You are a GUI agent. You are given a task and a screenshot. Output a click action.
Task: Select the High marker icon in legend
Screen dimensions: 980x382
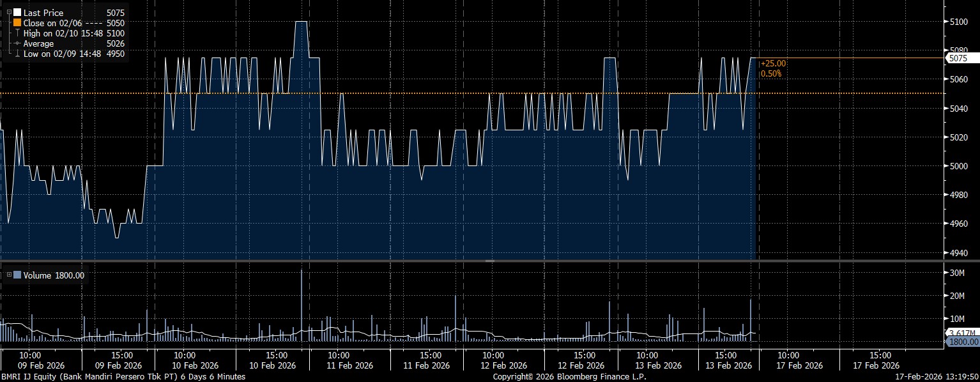point(17,33)
